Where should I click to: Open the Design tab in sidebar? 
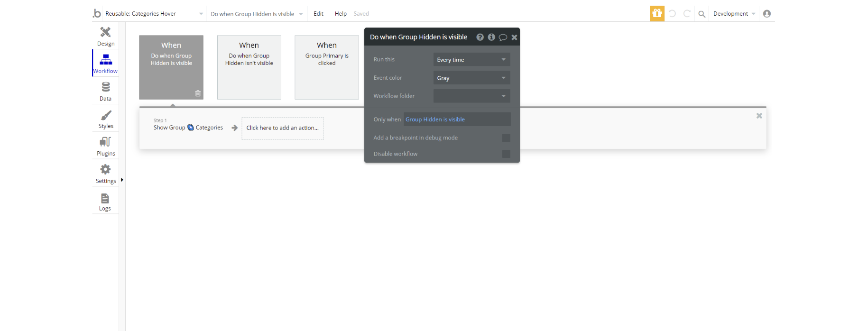105,36
